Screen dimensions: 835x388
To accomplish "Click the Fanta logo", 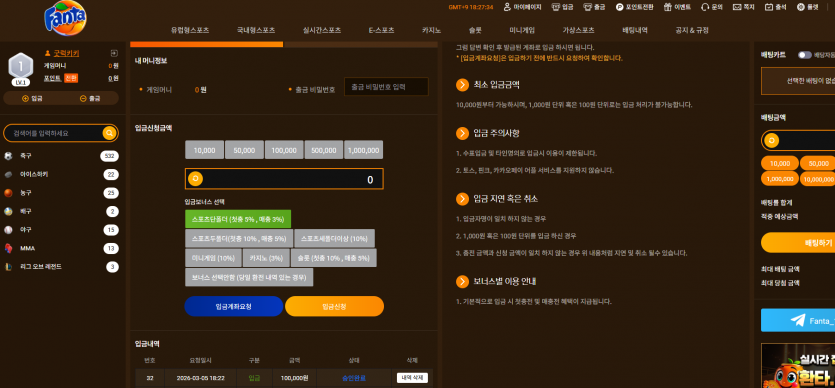I will click(65, 19).
